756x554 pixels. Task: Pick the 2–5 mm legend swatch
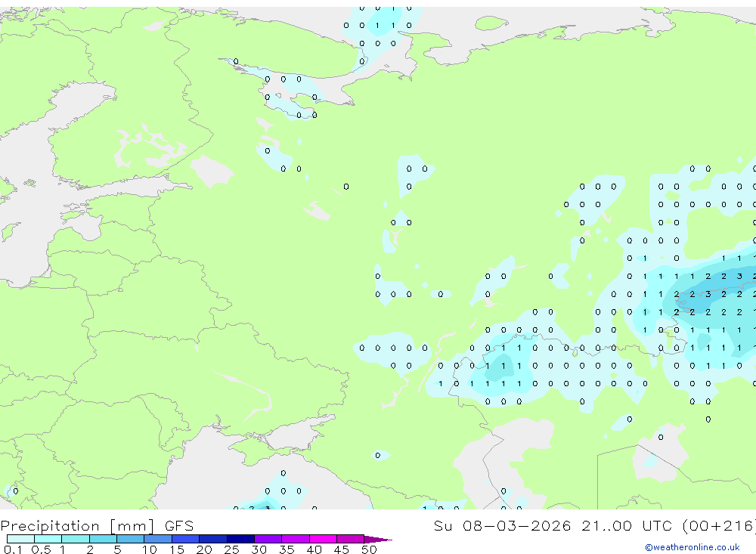pyautogui.click(x=103, y=539)
